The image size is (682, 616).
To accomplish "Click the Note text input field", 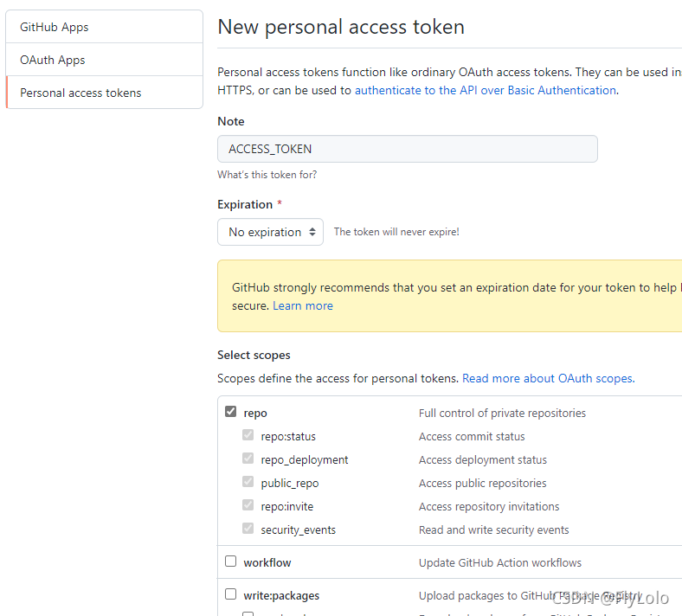I will [407, 149].
